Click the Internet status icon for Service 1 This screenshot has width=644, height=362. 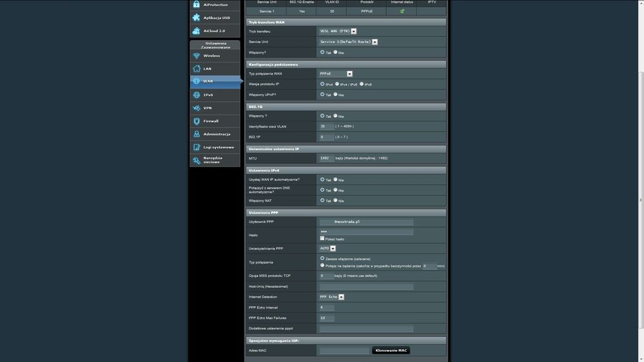402,11
